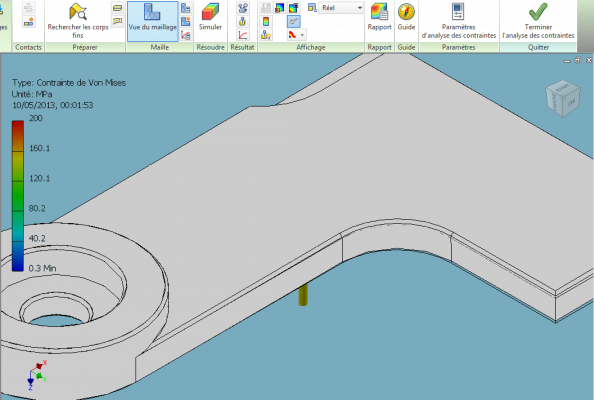Activate the probe tool in Résultat panel

tap(242, 22)
